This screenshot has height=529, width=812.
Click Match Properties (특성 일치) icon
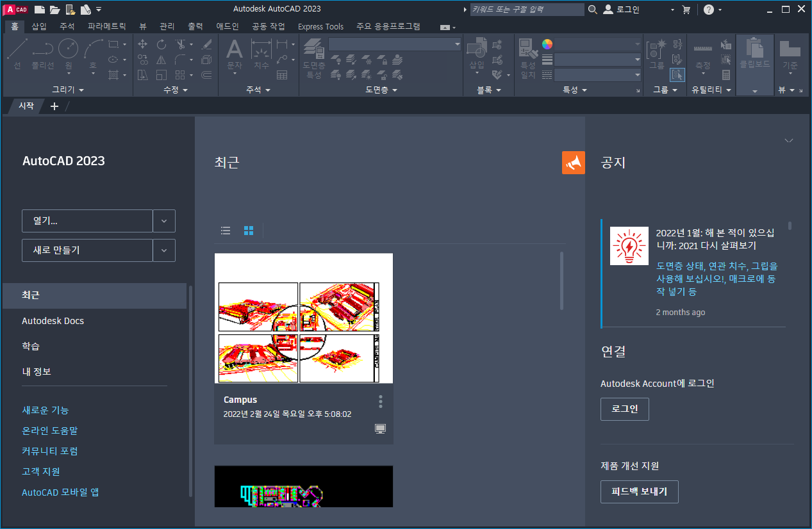click(x=527, y=58)
